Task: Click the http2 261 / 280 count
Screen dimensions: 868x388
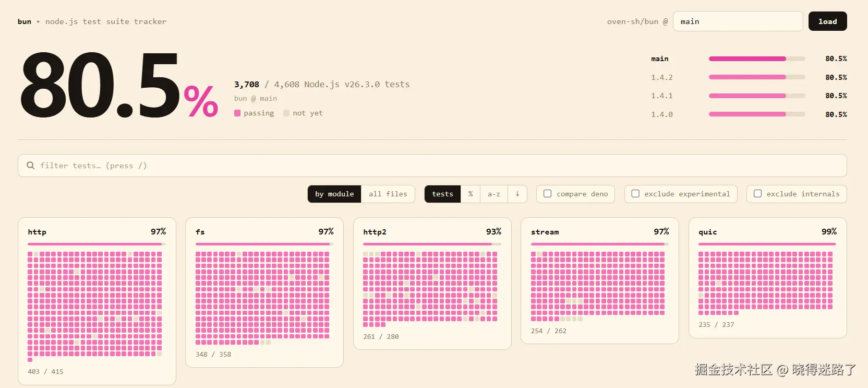Action: pos(381,337)
